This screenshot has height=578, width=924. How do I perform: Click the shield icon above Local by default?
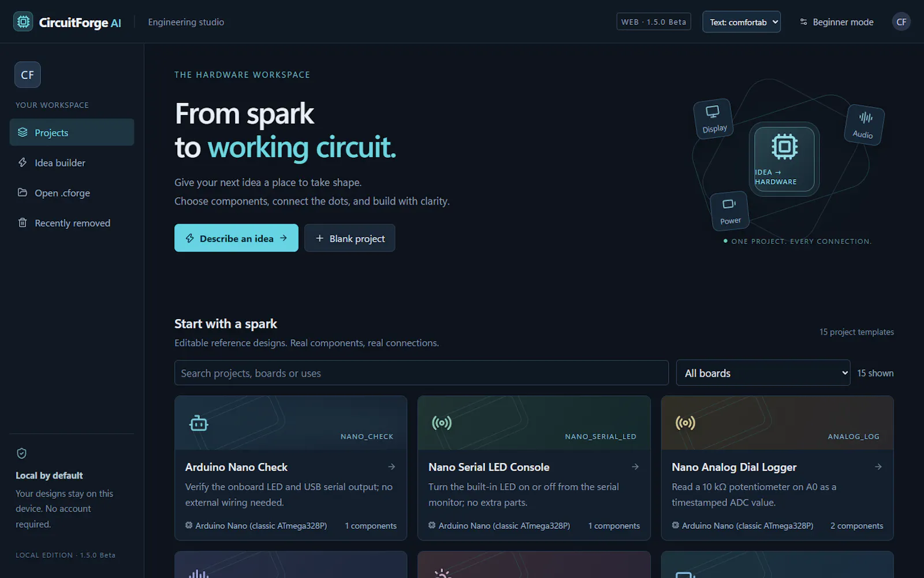click(x=21, y=454)
